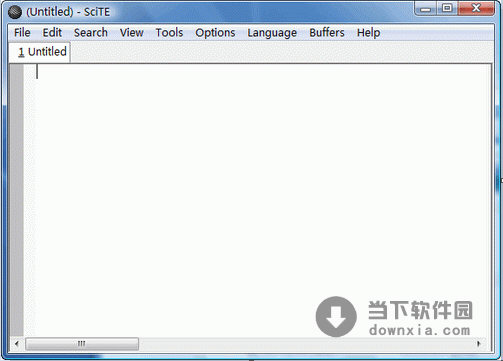503x361 pixels.
Task: Open the Edit menu
Action: (52, 33)
